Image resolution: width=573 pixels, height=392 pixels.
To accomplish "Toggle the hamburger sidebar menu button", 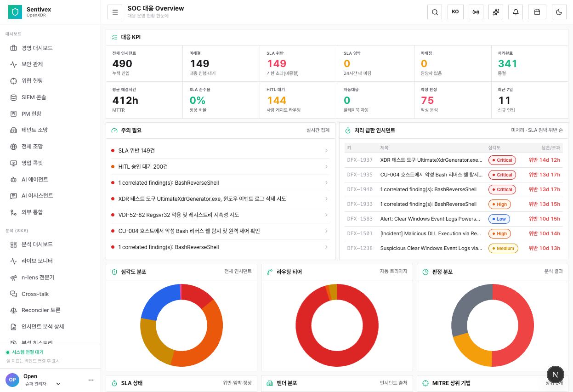I will [x=115, y=12].
